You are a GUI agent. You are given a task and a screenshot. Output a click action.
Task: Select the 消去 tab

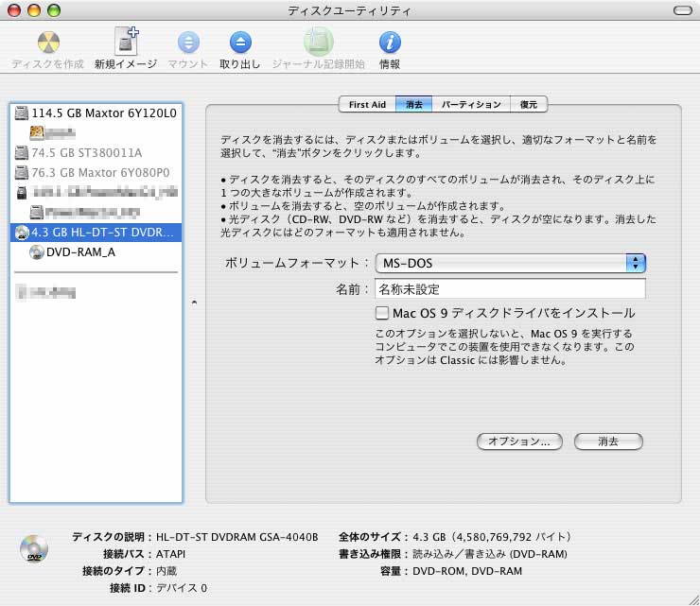pos(414,105)
